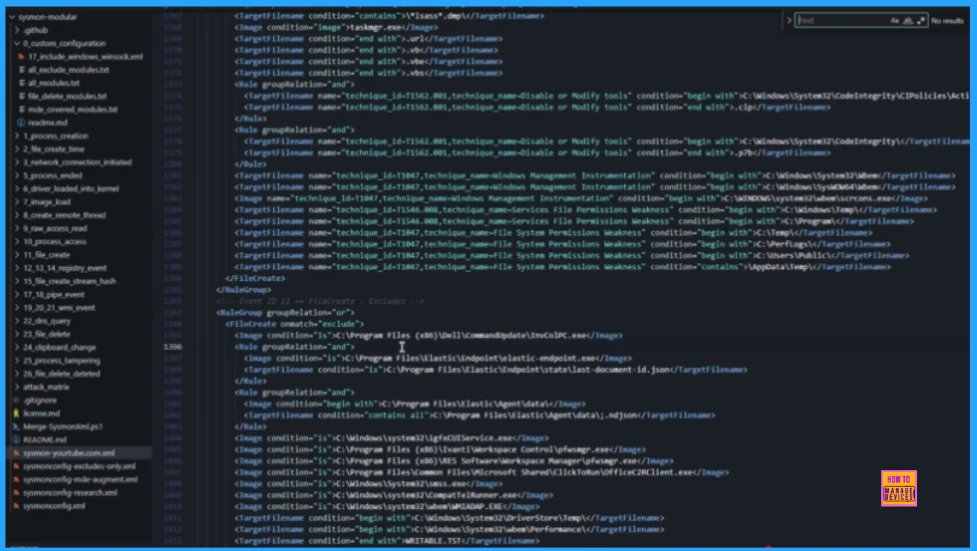
Task: Click the taskmgr.exe Image condition line
Action: (x=336, y=27)
